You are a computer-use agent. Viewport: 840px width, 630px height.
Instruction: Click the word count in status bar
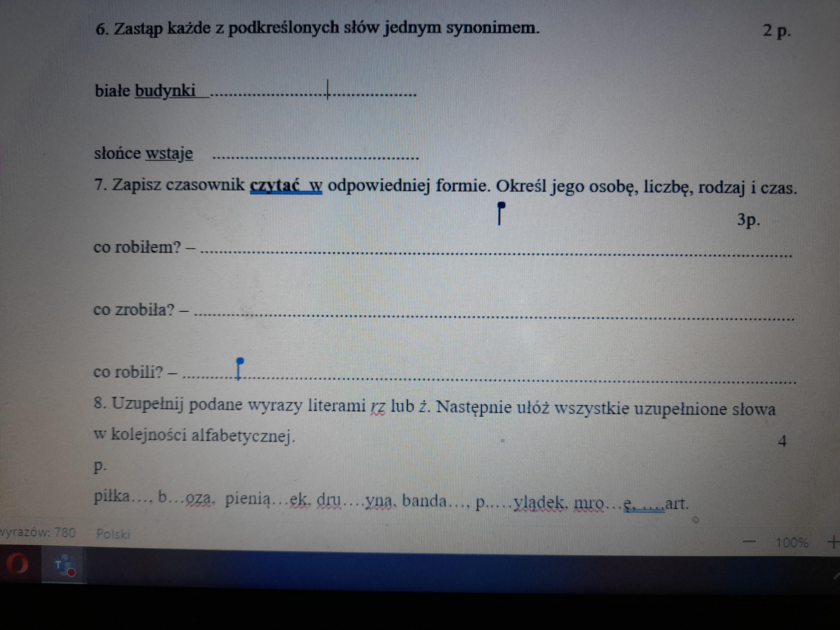pos(38,532)
